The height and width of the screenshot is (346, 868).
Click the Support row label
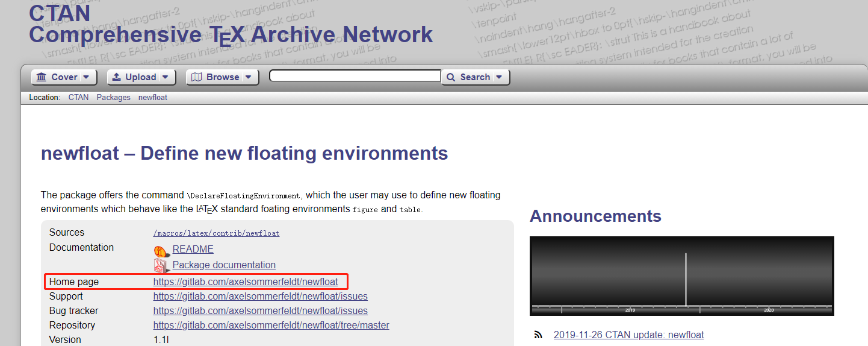click(x=66, y=296)
